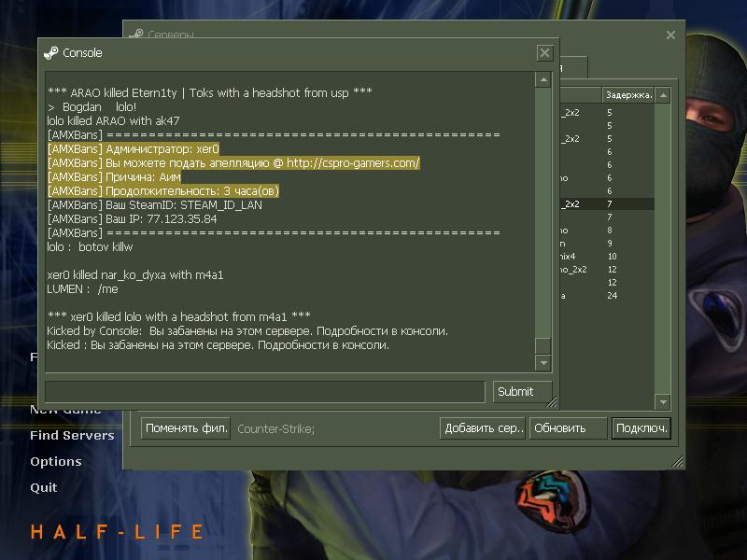Select the server row with delay 24

[606, 296]
